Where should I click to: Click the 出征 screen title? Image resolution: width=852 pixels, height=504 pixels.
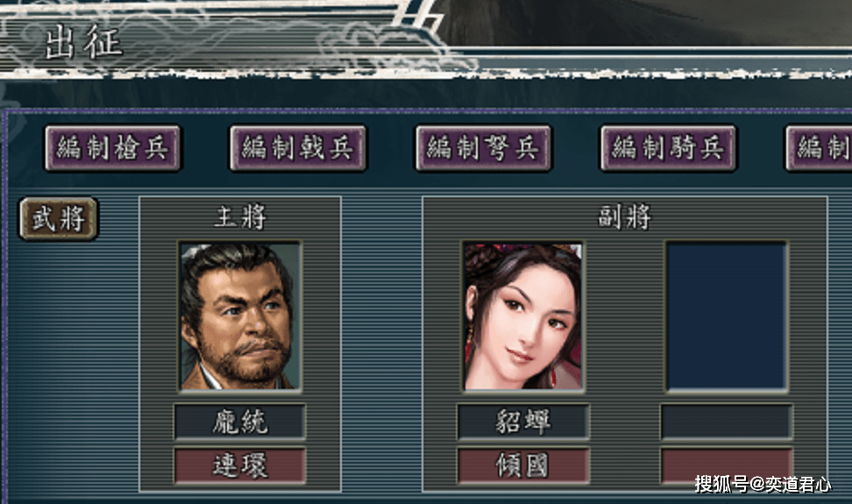click(83, 42)
